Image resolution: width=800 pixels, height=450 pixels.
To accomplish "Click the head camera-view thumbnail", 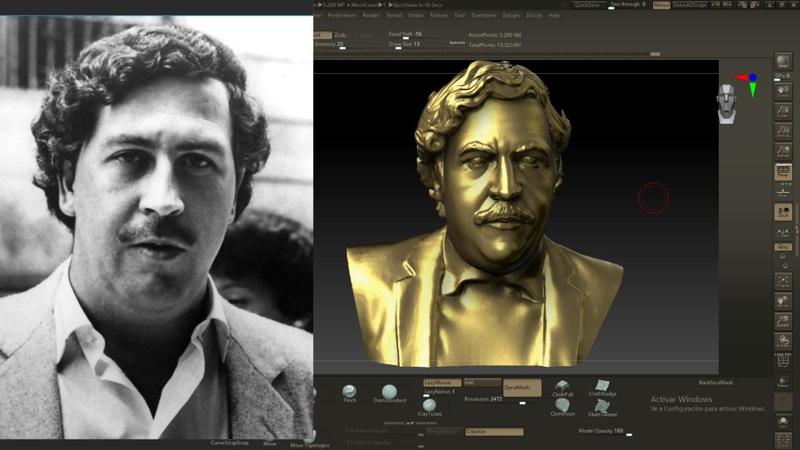I will tap(727, 101).
